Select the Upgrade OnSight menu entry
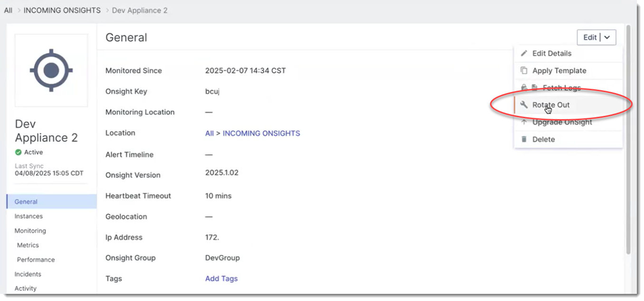Screen dimensions: 644x301 coord(562,122)
